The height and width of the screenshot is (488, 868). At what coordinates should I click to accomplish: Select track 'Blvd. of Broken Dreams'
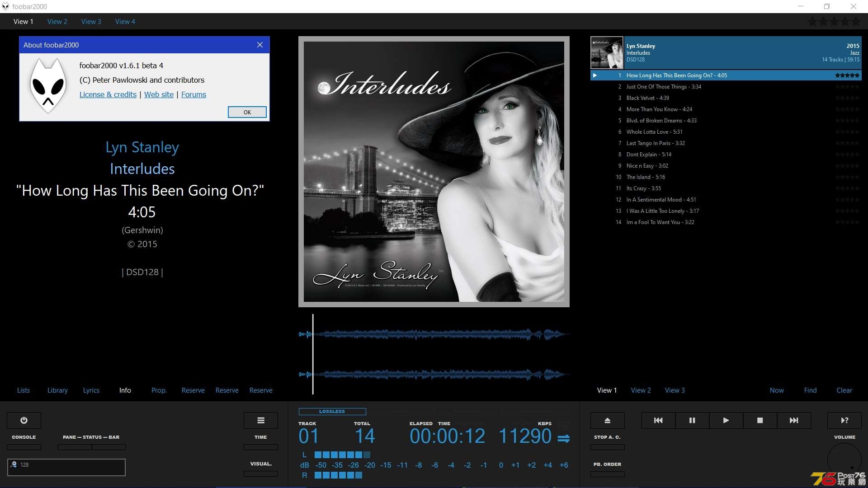tap(726, 121)
